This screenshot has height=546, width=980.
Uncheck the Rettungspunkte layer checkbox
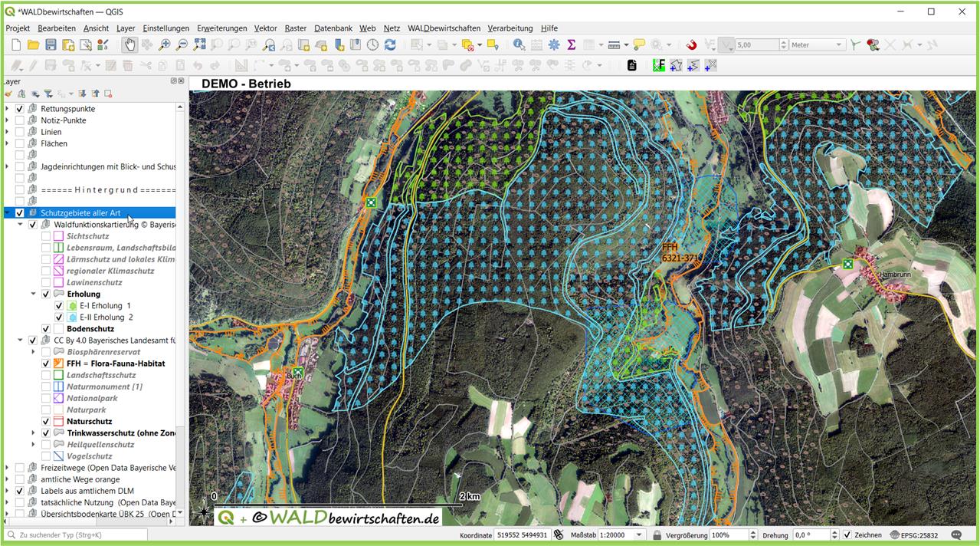(20, 109)
